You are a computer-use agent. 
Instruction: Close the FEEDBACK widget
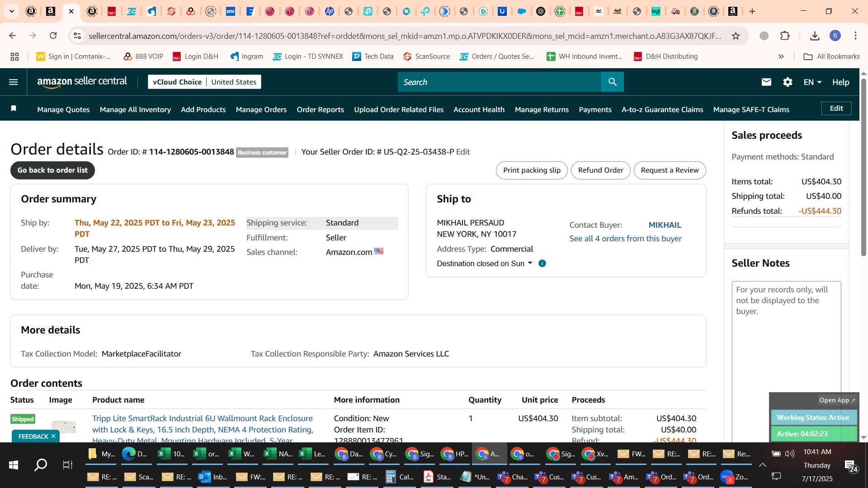tap(53, 436)
